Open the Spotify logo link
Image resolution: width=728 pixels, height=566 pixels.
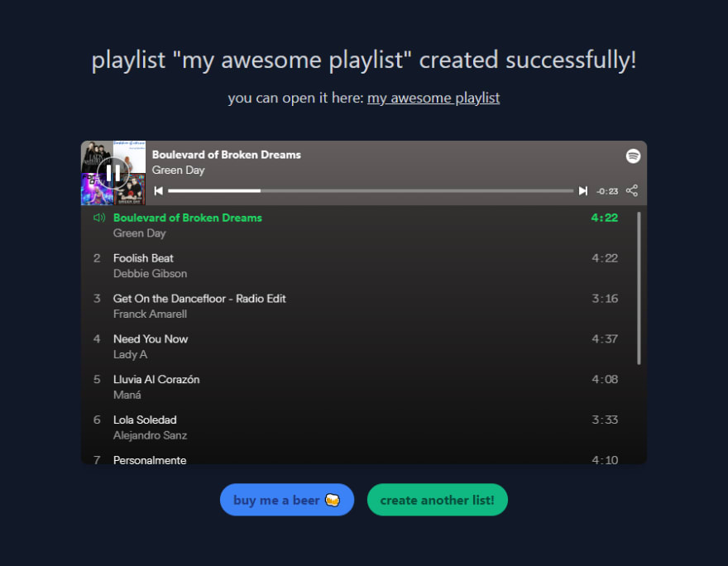[x=633, y=156]
